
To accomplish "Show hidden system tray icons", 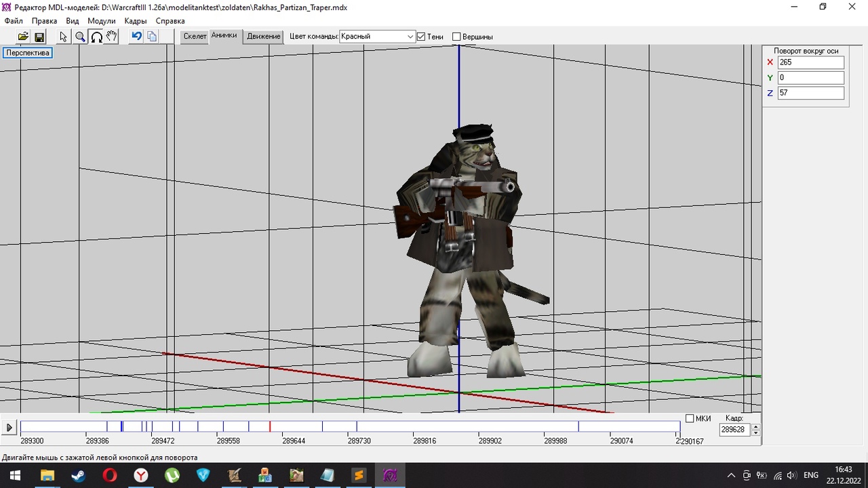I will coord(731,475).
